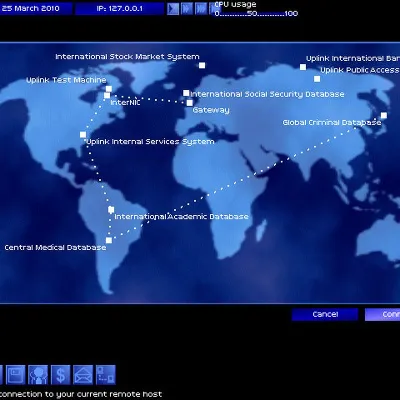Open the agent status person icon
Screen dimensions: 400x400
38,375
